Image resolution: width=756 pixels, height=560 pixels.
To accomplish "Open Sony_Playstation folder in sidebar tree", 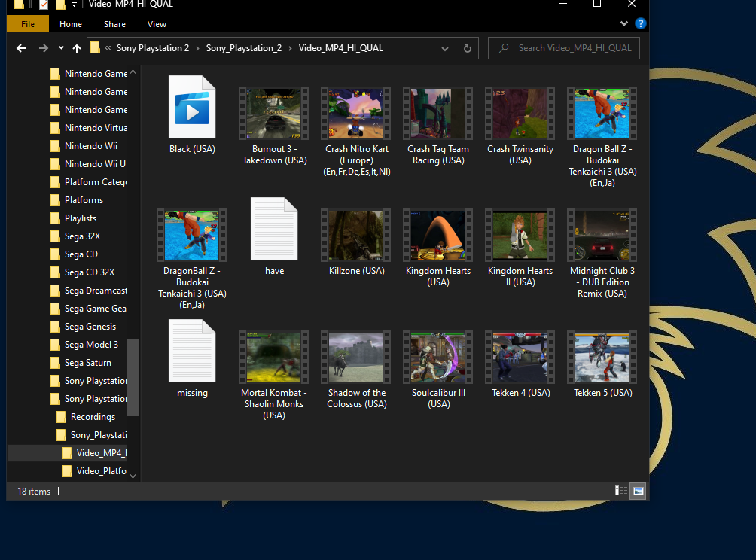I will click(x=92, y=435).
